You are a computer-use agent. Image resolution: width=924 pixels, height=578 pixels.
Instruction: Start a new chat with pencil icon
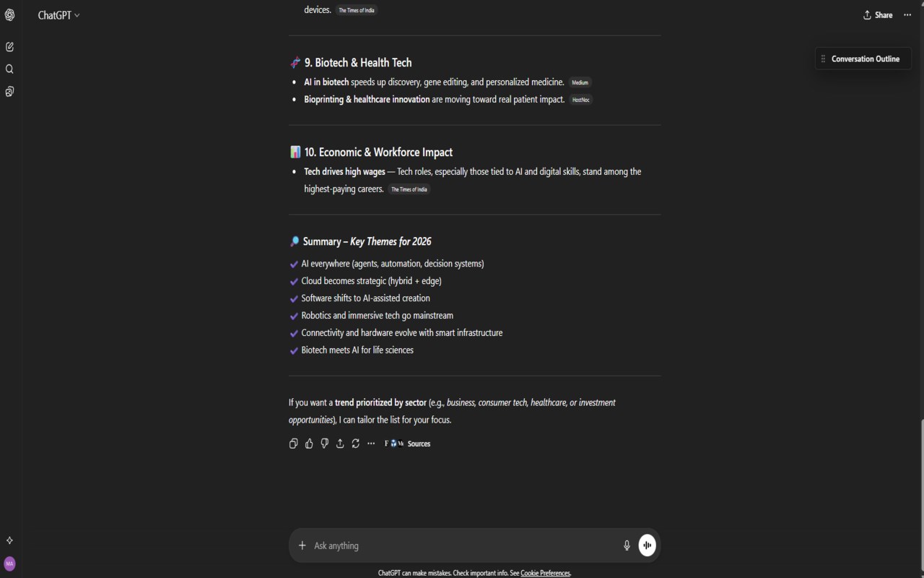9,47
